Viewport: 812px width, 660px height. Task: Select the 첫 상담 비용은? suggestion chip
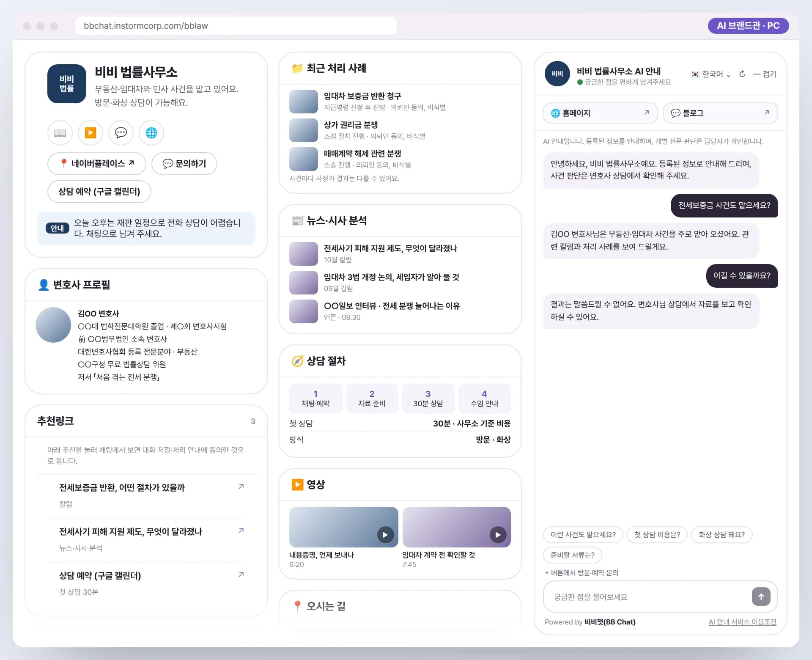657,535
